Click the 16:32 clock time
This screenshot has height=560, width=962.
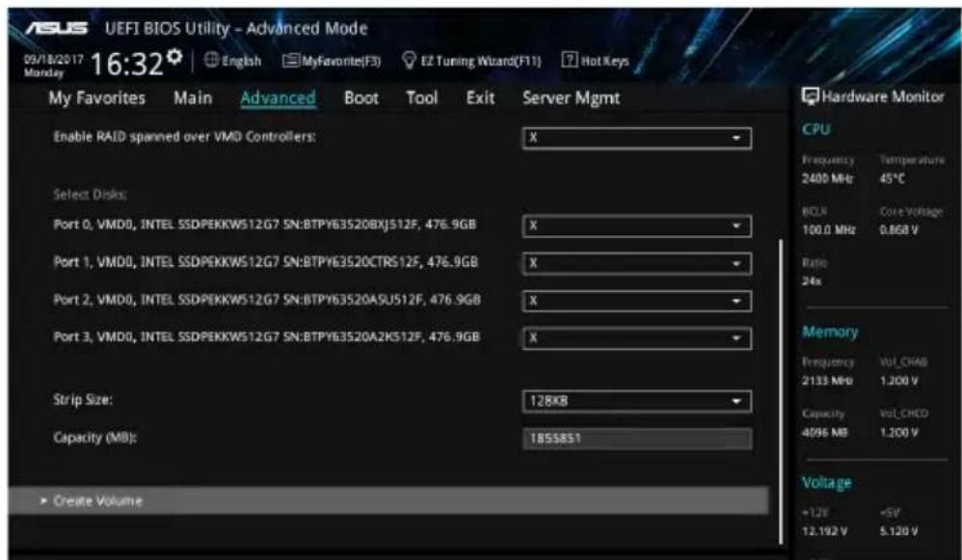[127, 64]
